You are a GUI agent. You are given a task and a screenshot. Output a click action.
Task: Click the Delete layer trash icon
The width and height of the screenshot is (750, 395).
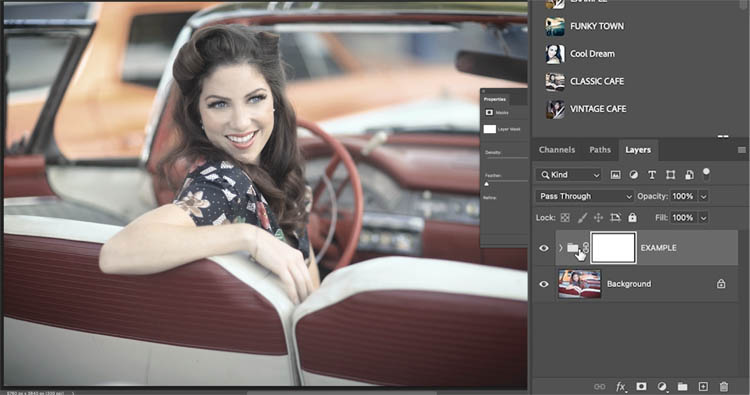724,386
